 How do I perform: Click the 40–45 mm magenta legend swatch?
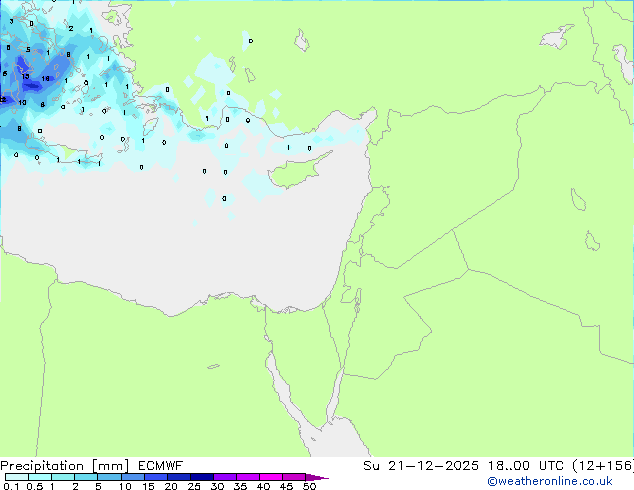(x=271, y=477)
